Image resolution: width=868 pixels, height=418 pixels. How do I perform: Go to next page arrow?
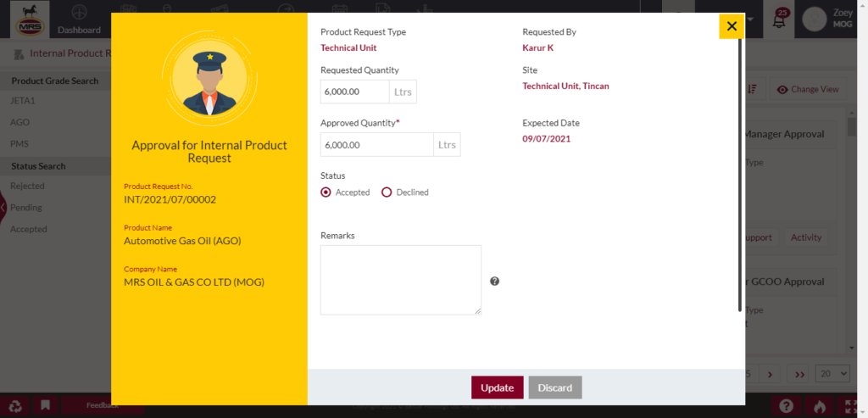tap(770, 374)
